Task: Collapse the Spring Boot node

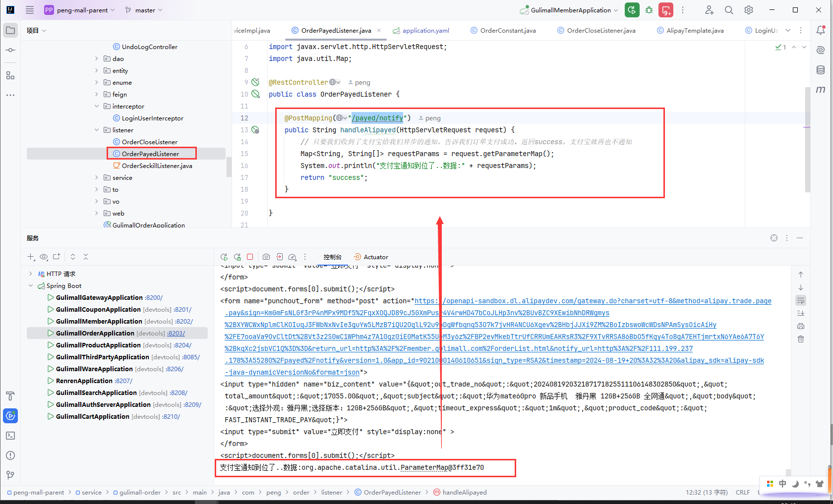Action: click(31, 285)
